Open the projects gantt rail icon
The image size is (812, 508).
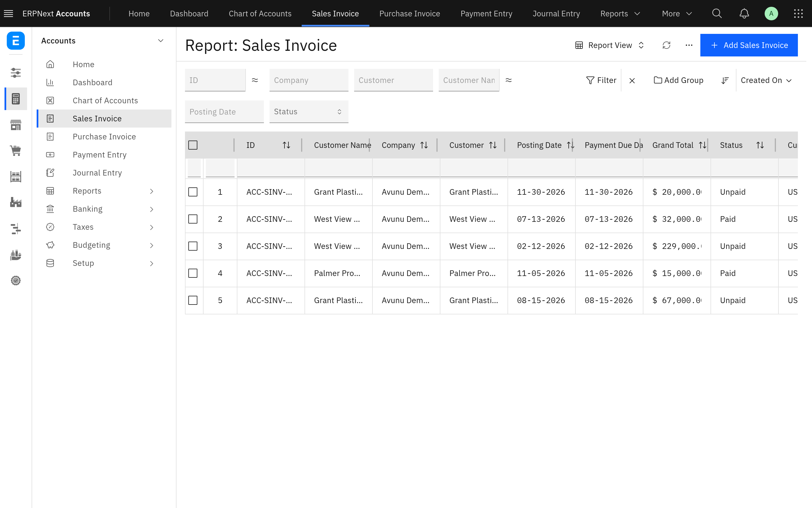tap(16, 229)
